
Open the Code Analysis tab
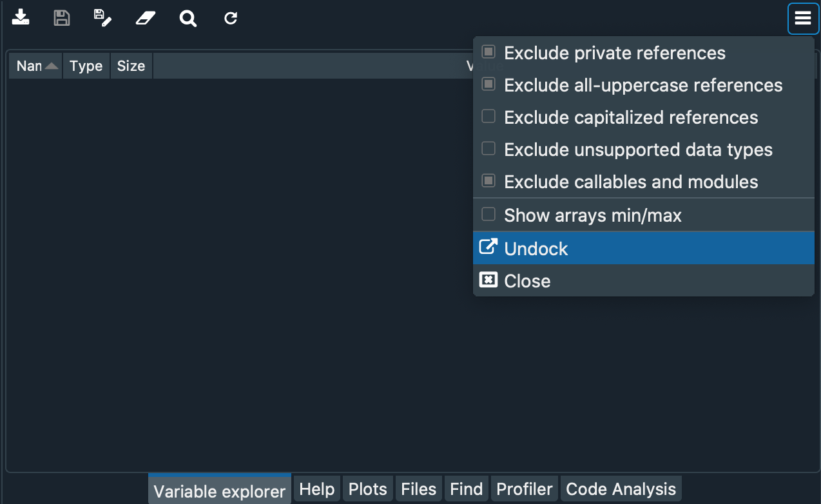coord(621,488)
